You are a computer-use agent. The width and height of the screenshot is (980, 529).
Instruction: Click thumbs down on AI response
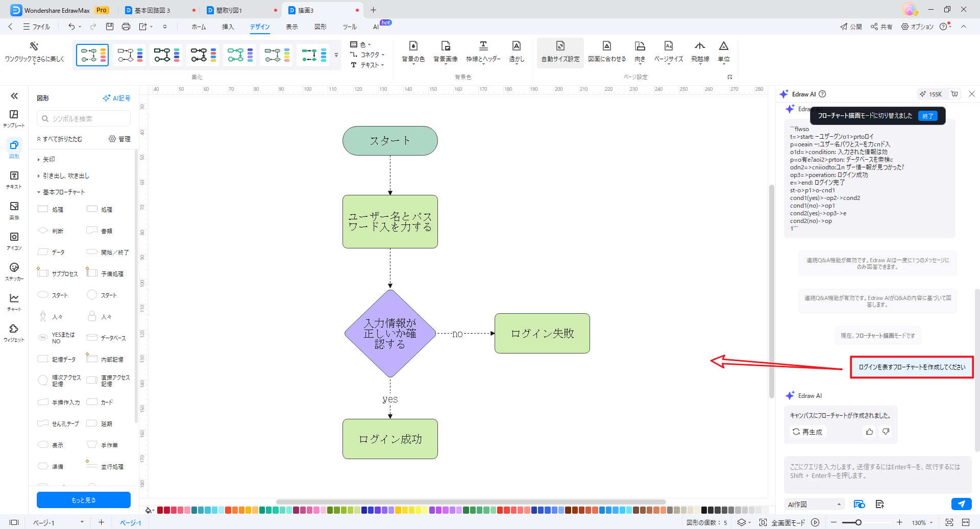pyautogui.click(x=886, y=432)
